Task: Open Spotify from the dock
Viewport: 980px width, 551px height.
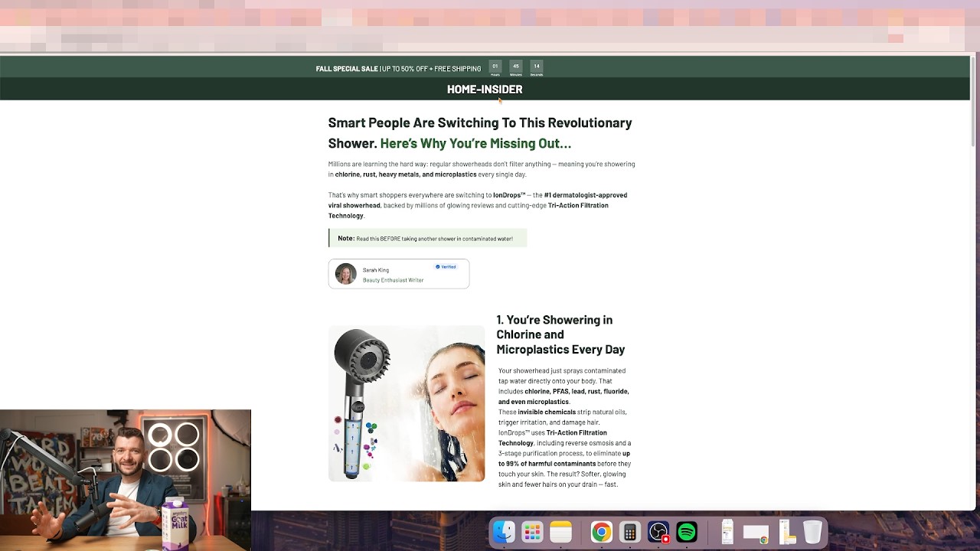Action: click(687, 532)
